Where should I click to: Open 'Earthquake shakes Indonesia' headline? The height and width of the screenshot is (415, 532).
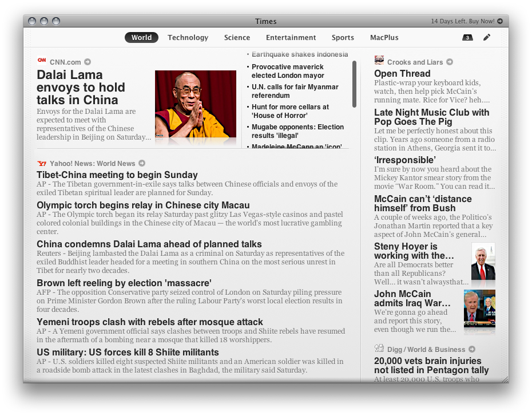(x=300, y=54)
